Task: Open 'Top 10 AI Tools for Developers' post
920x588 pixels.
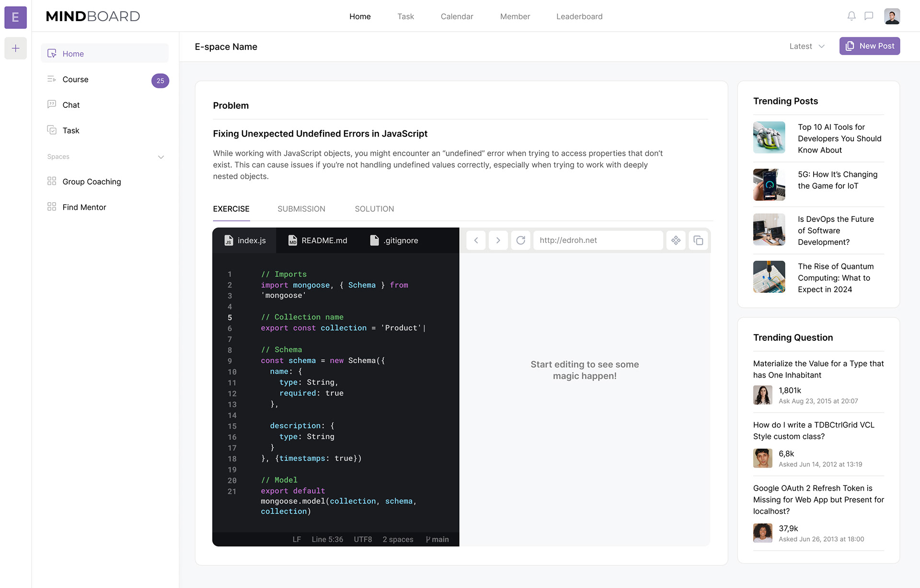Action: point(839,138)
